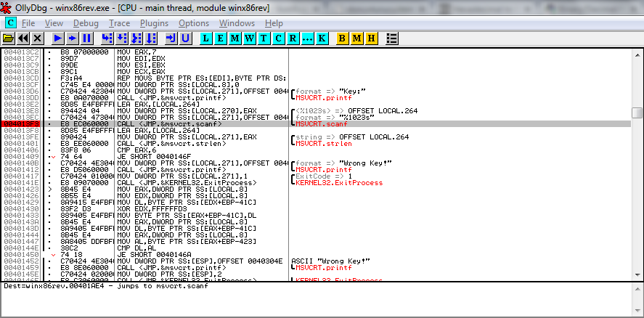Click hex bytes B8 07000000
The width and height of the screenshot is (644, 318).
tap(84, 52)
